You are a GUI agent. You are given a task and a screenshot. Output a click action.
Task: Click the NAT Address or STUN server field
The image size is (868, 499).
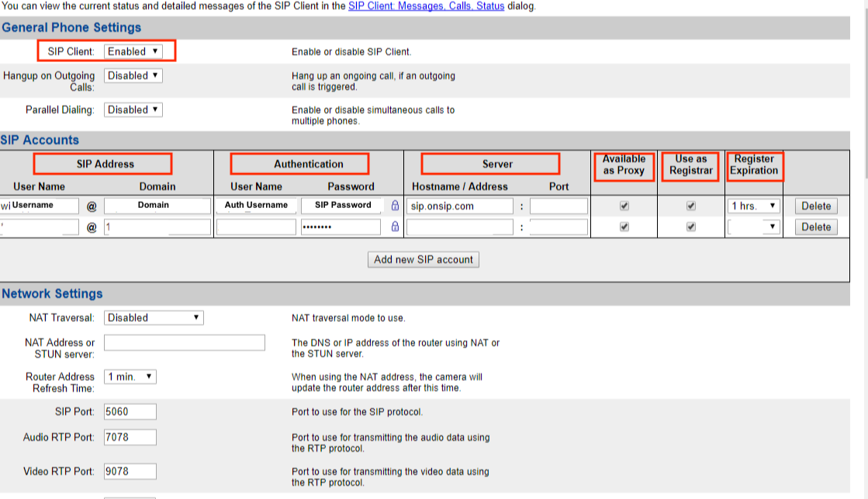pos(185,342)
